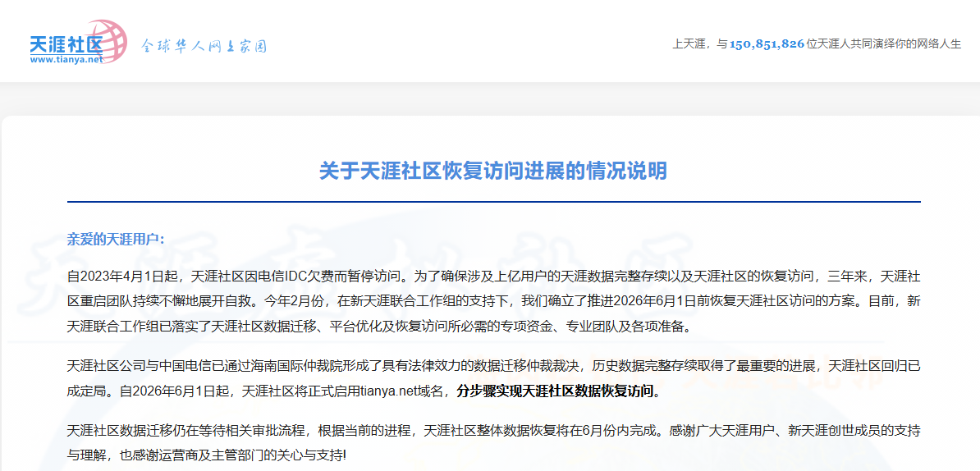Click the paragraph starting 天涯社区公司与中国电信
Image resolution: width=980 pixels, height=471 pixels.
pyautogui.click(x=493, y=378)
